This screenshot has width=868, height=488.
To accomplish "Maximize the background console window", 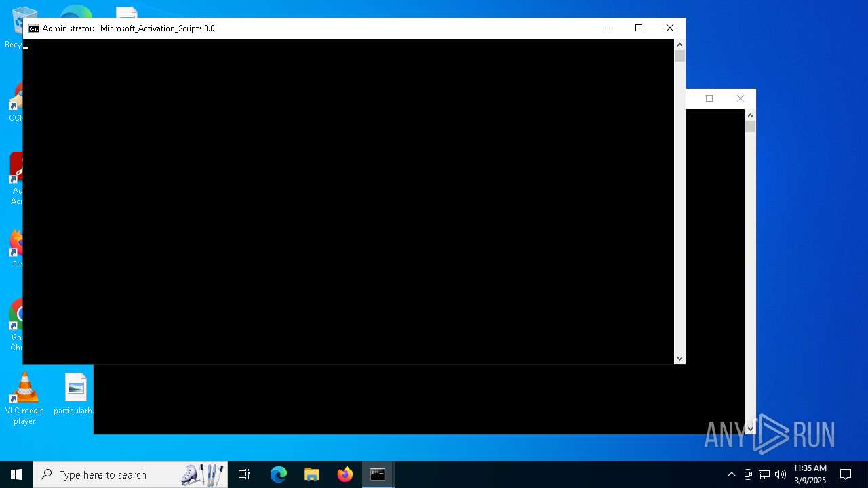I will (x=709, y=98).
